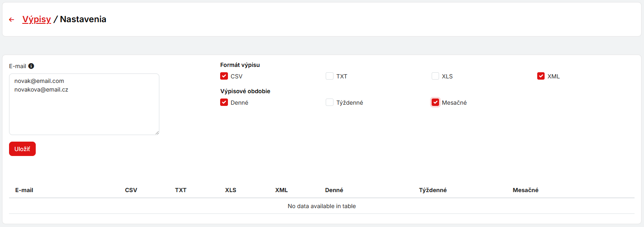
Task: Toggle the Mesačné period checkbox
Action: point(435,103)
